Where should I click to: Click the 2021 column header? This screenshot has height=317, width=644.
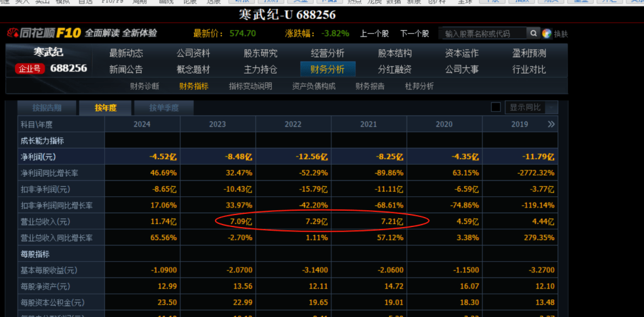pyautogui.click(x=369, y=124)
